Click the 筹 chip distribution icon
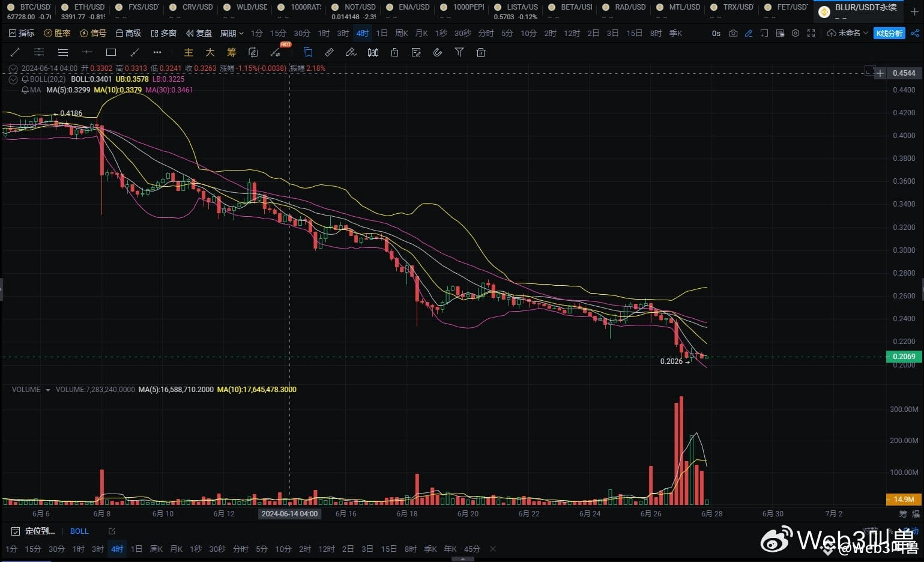 232,52
